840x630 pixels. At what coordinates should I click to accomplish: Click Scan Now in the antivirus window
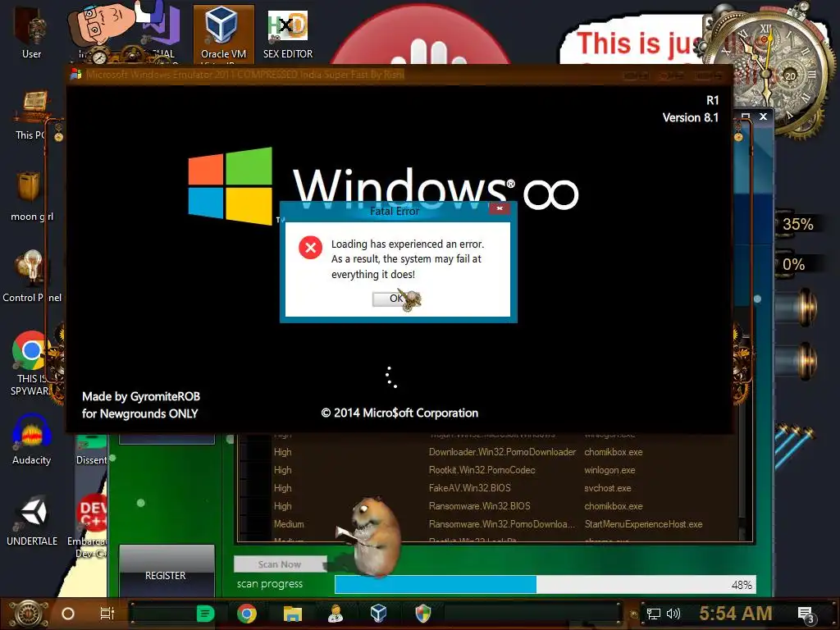(281, 564)
